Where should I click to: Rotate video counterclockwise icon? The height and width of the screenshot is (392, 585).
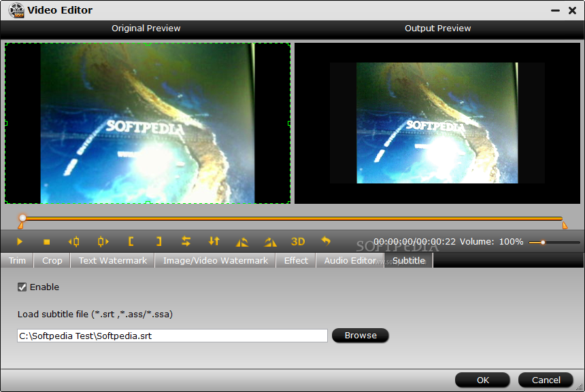coord(242,243)
